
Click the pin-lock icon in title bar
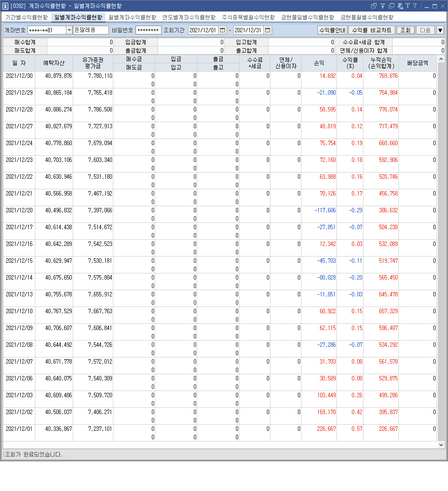400,6
